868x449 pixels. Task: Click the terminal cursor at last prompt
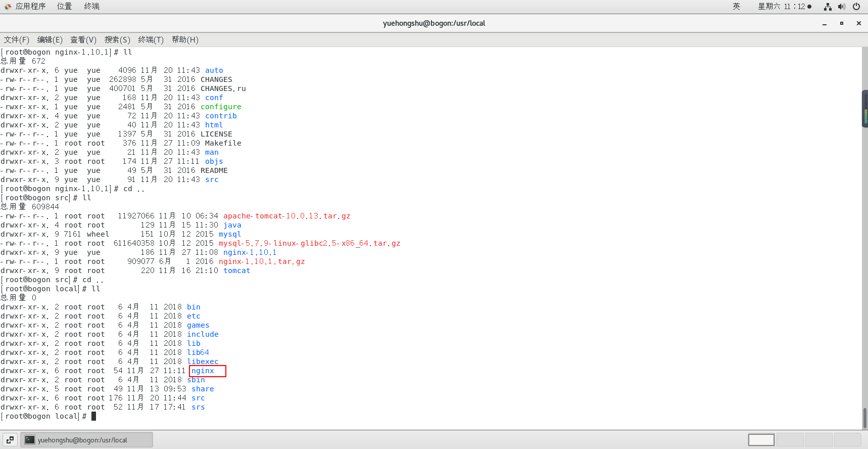[93, 416]
